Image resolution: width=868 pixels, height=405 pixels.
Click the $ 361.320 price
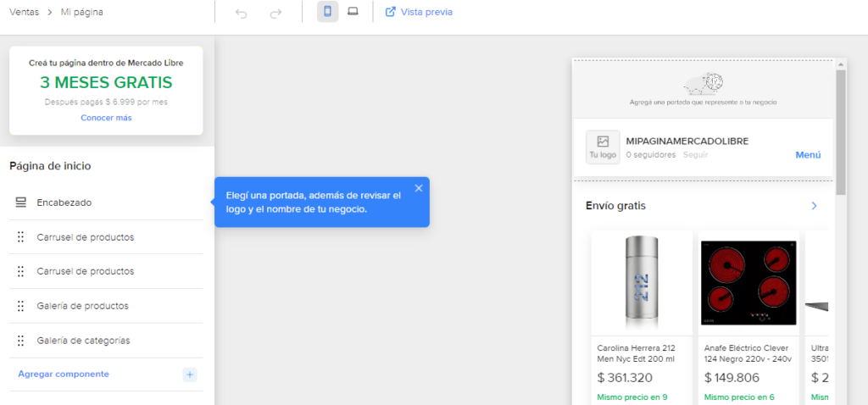tap(625, 378)
